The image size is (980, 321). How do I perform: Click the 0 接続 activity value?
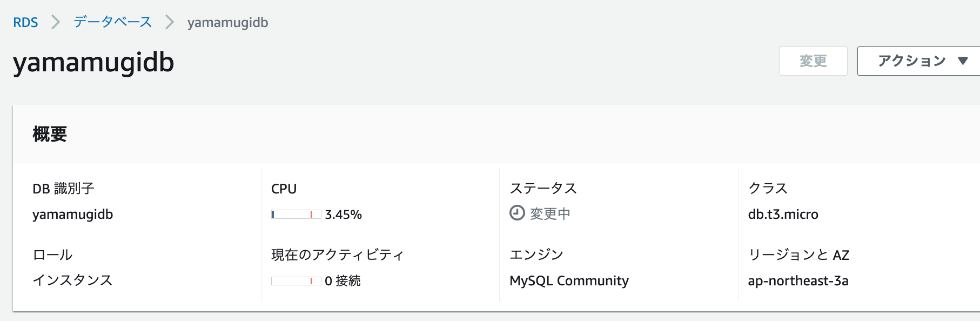click(343, 281)
